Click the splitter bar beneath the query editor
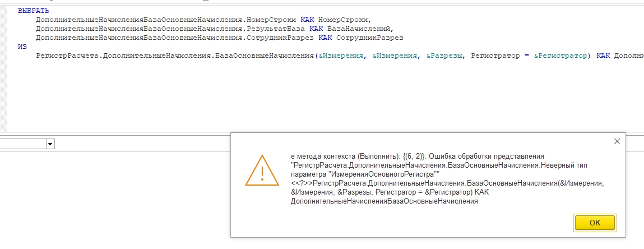This screenshot has height=249, width=644. 322,135
